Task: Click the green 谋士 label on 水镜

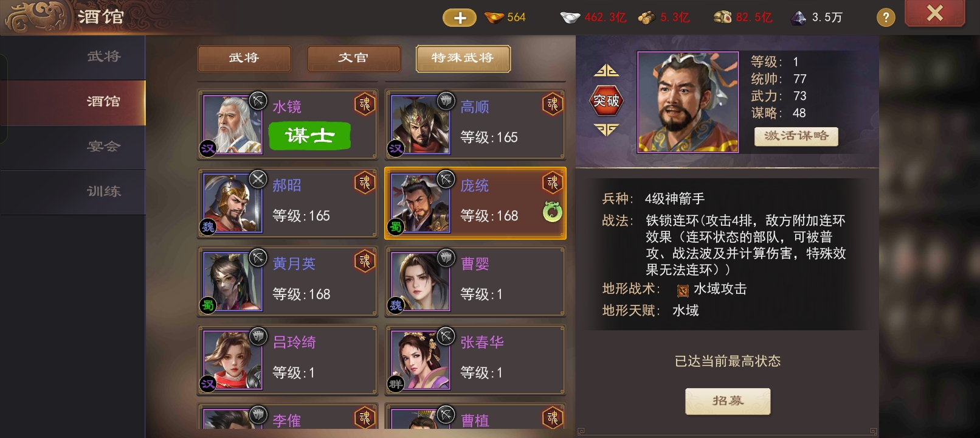Action: [309, 136]
